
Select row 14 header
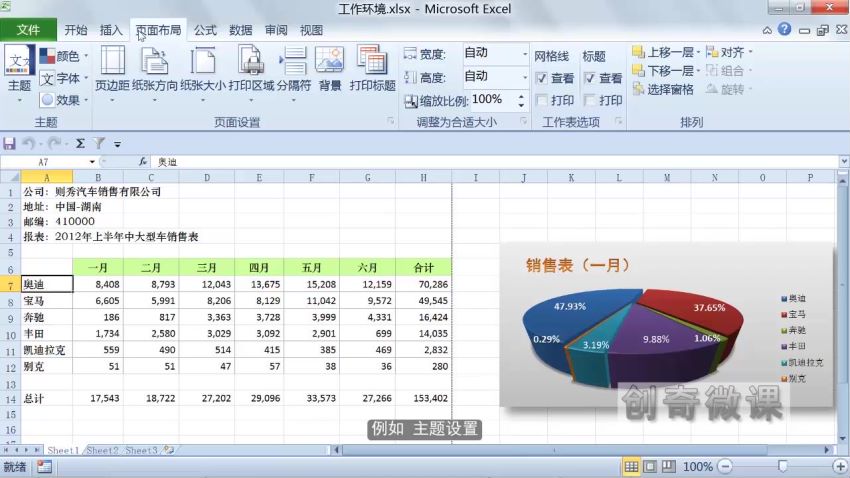click(11, 399)
